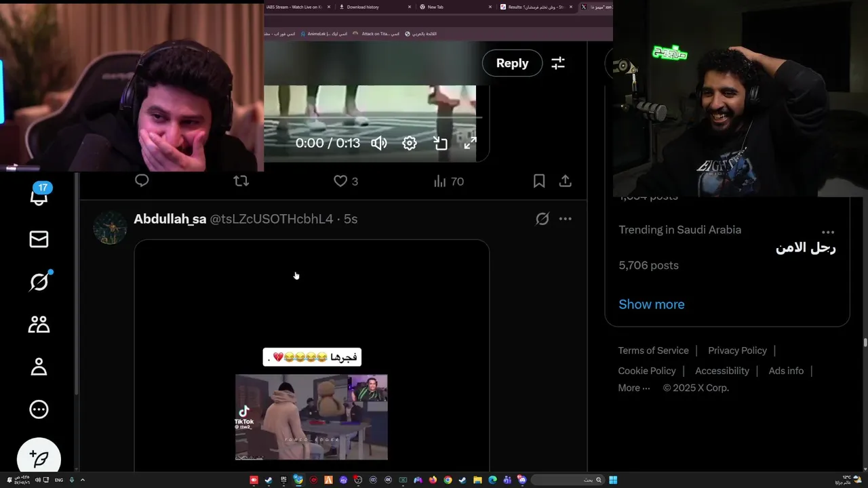Viewport: 868px width, 488px height.
Task: Open the X notifications bell icon
Action: pyautogui.click(x=39, y=197)
